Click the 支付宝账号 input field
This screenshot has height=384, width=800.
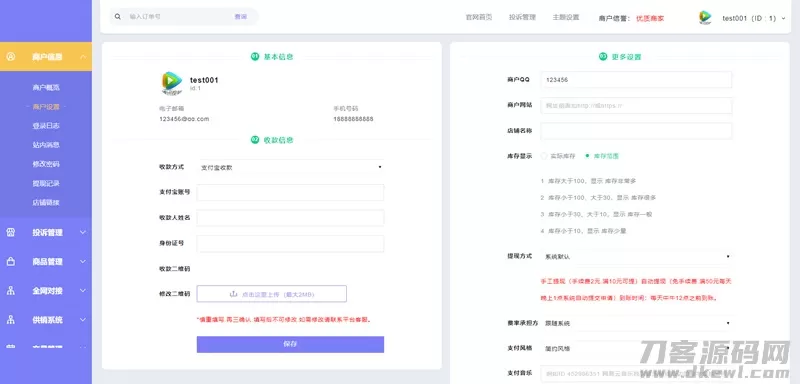[x=290, y=193]
